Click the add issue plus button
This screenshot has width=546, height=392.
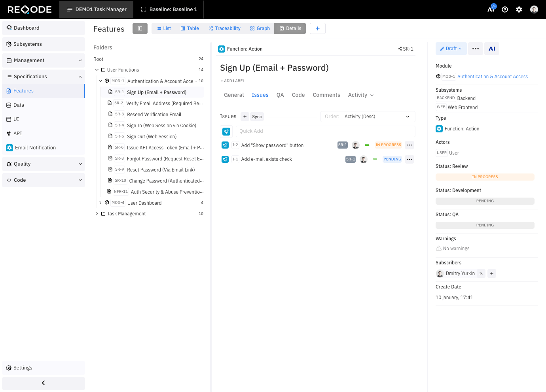pyautogui.click(x=245, y=117)
